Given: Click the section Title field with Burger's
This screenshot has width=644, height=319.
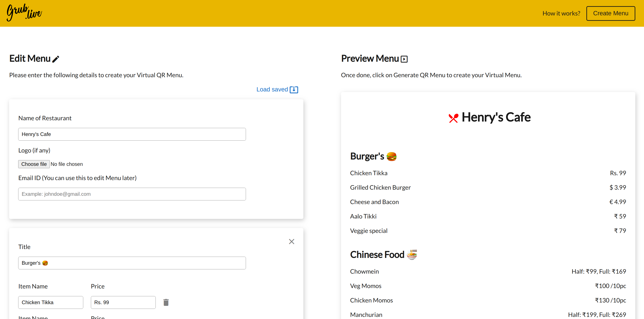Looking at the screenshot, I should pyautogui.click(x=132, y=263).
